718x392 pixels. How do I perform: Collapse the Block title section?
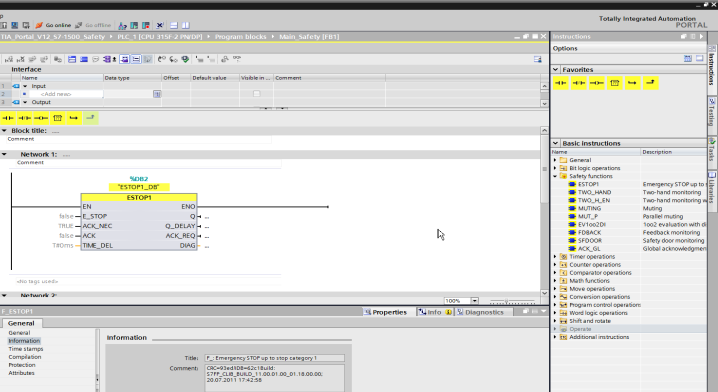(4, 131)
